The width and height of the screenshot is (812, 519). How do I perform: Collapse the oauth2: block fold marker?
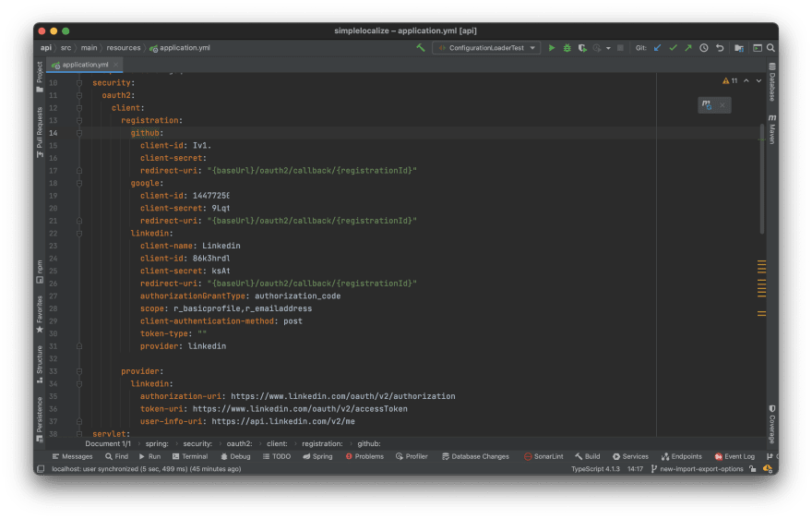[79, 95]
